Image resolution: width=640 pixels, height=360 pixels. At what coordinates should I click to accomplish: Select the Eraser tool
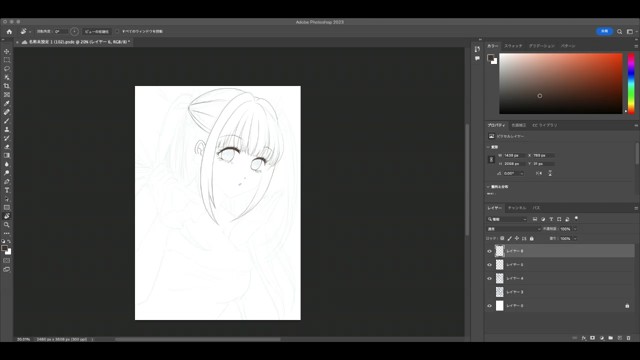7,147
